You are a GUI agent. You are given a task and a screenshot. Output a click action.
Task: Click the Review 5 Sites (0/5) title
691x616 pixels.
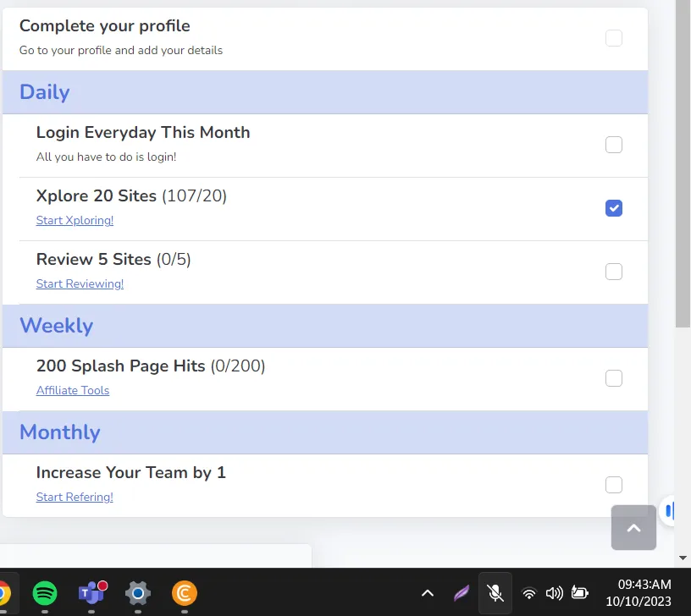113,259
